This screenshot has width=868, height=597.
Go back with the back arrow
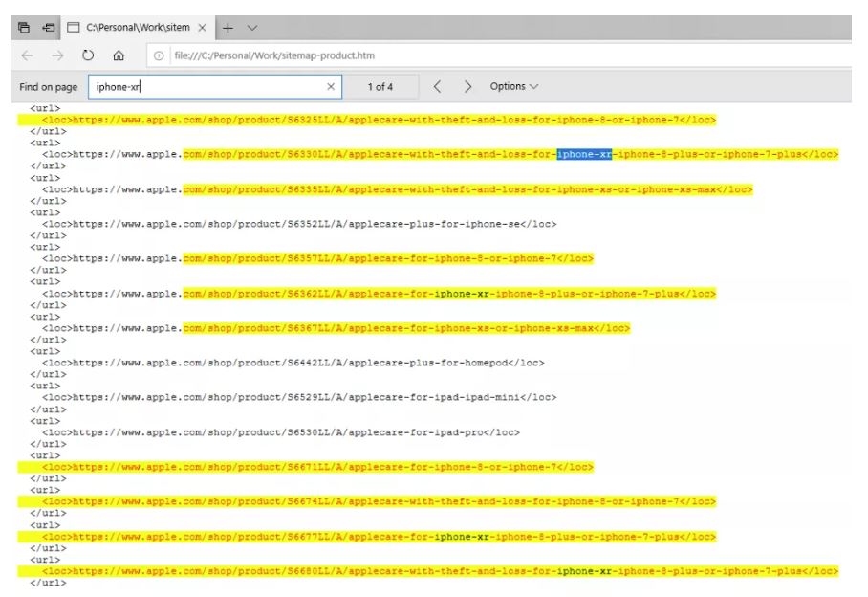point(27,55)
